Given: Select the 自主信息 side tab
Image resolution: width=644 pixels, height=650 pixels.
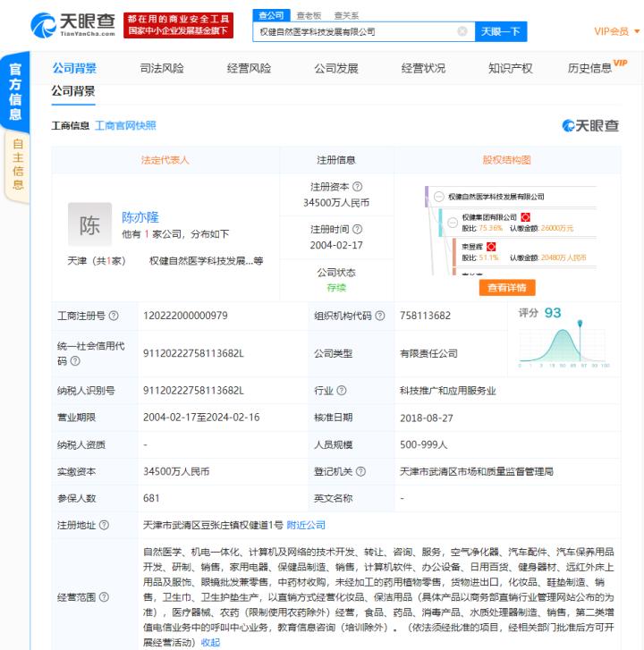Looking at the screenshot, I should 17,165.
